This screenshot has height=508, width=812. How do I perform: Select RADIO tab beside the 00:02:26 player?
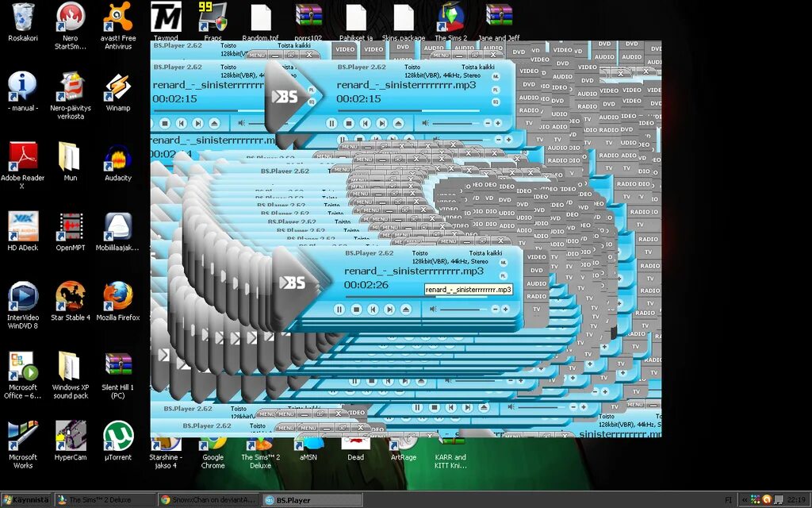tap(537, 297)
